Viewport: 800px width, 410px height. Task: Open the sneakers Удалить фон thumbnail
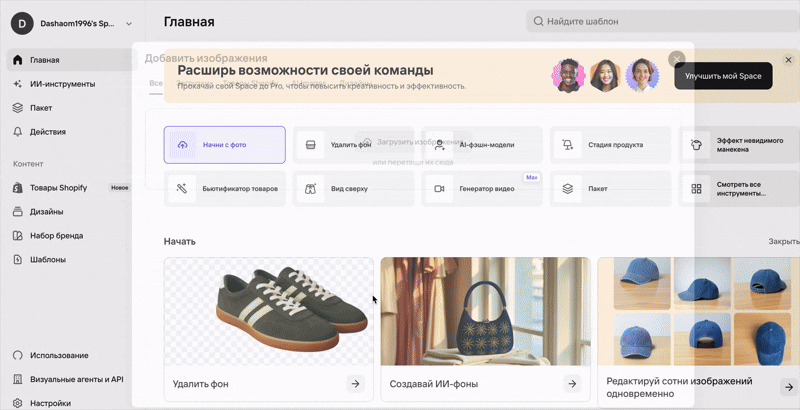pos(269,311)
